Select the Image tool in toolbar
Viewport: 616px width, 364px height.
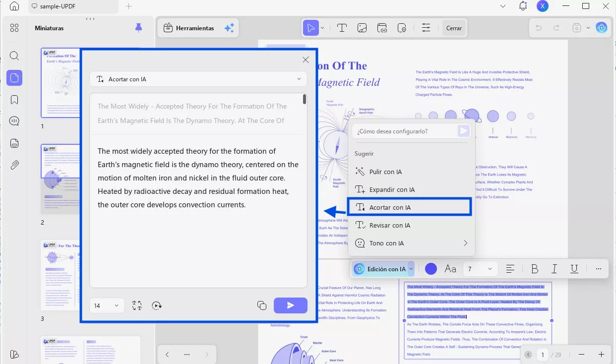[x=362, y=28]
